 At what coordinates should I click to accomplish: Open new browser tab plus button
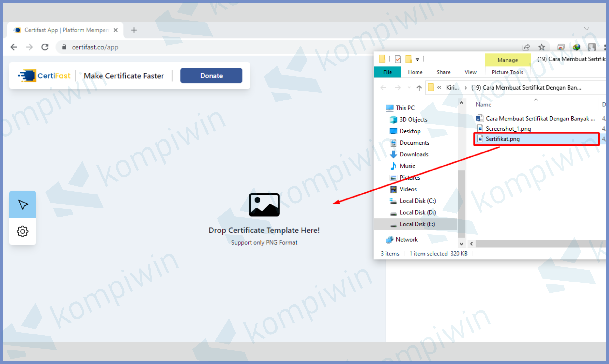point(134,30)
